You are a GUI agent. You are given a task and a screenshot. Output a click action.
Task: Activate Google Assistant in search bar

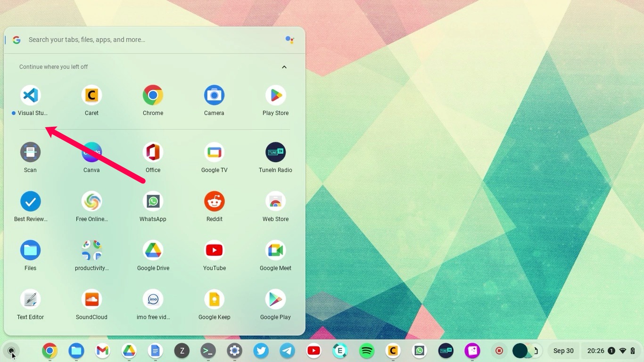(289, 40)
